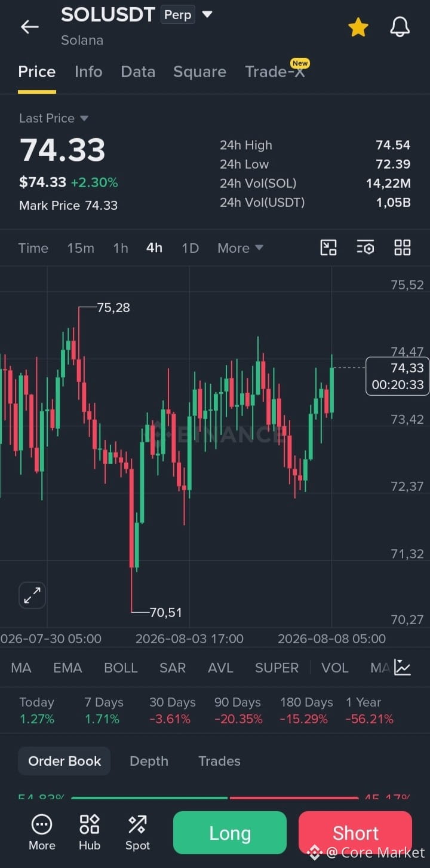Enable the MA indicator

point(21,668)
